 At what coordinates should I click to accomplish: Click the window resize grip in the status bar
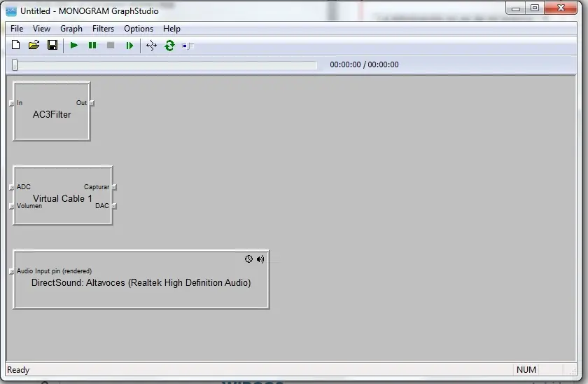(x=573, y=371)
